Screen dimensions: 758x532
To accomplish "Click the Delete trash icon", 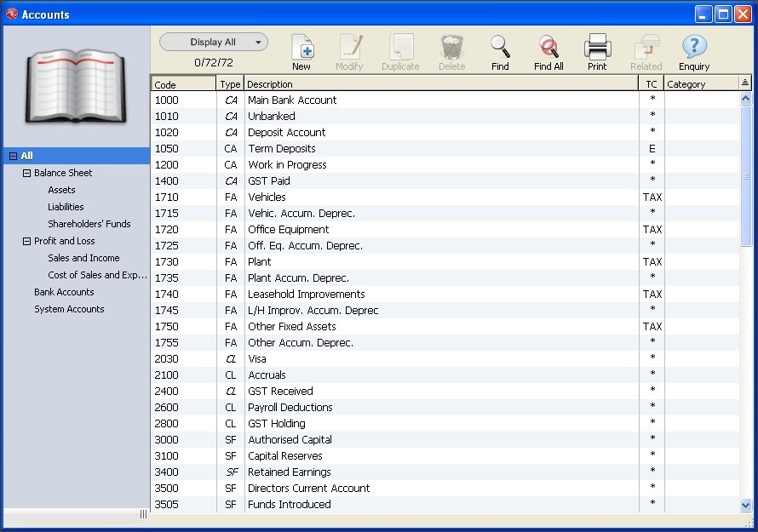I will point(451,47).
